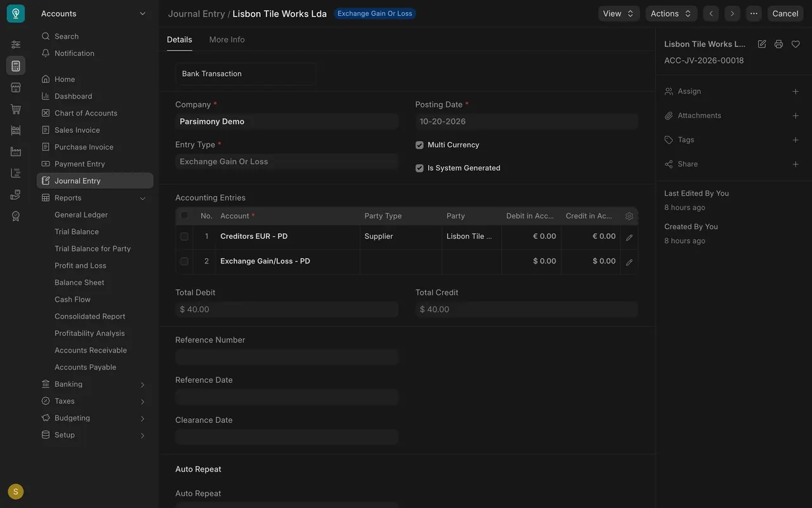Open the three-dot more options menu
The image size is (812, 508).
754,13
